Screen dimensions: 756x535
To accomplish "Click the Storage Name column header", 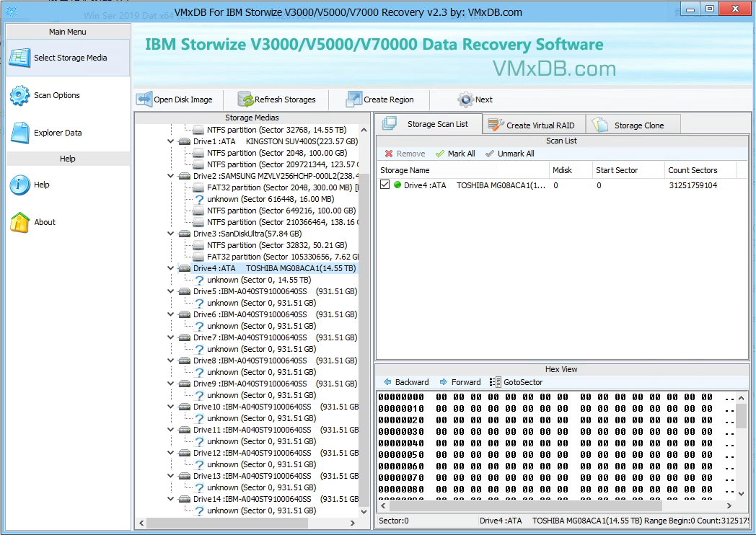I will click(463, 170).
